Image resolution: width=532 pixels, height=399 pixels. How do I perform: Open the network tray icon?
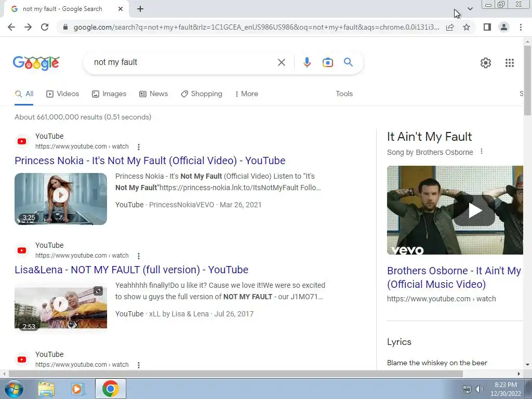click(467, 389)
